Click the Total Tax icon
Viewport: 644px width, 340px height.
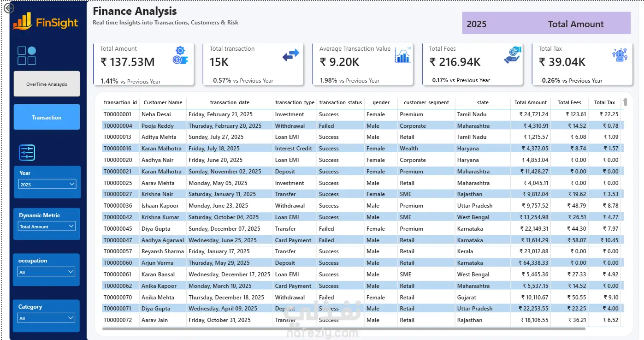point(620,54)
